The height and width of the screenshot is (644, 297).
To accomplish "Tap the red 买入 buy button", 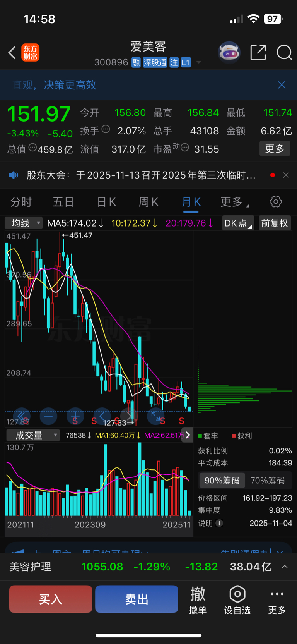I will [51, 599].
